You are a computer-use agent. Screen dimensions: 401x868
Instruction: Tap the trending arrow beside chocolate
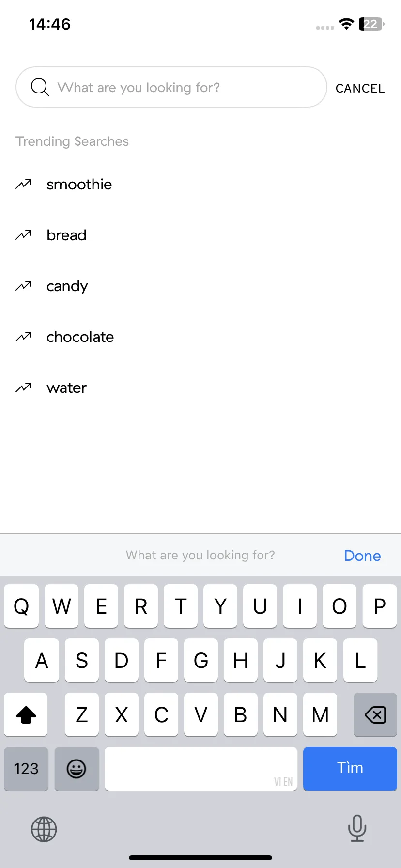coord(23,337)
